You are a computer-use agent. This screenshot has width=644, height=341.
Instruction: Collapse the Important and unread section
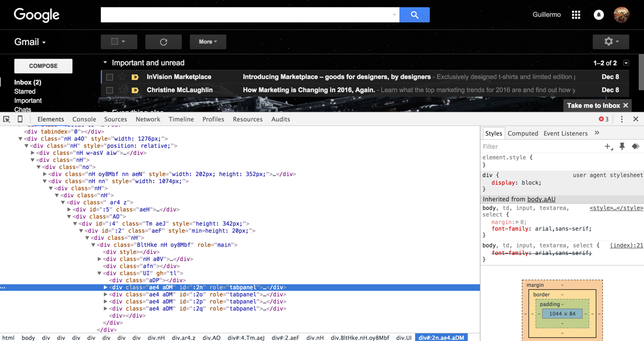tap(105, 63)
